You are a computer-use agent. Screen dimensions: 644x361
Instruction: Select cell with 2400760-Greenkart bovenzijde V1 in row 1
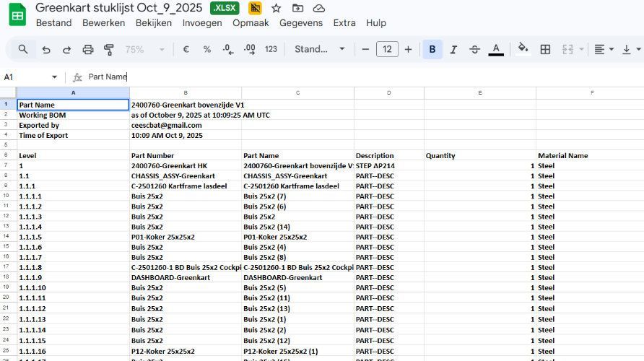pos(186,105)
